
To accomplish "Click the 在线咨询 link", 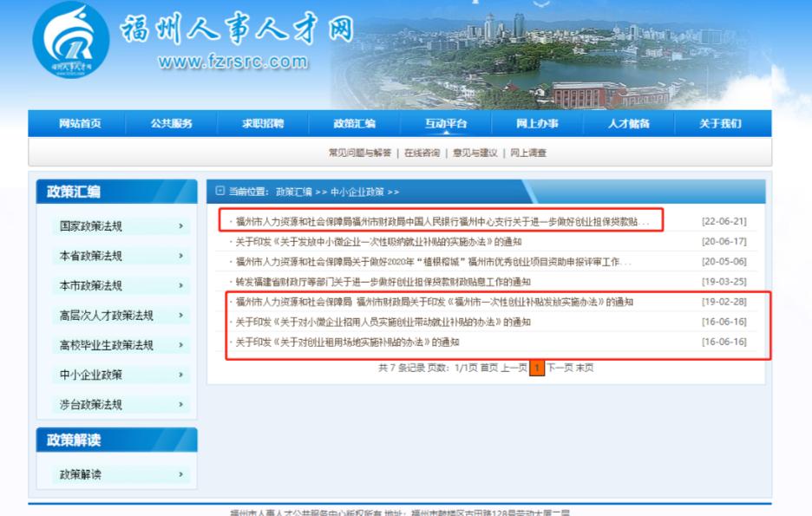I will pyautogui.click(x=419, y=151).
